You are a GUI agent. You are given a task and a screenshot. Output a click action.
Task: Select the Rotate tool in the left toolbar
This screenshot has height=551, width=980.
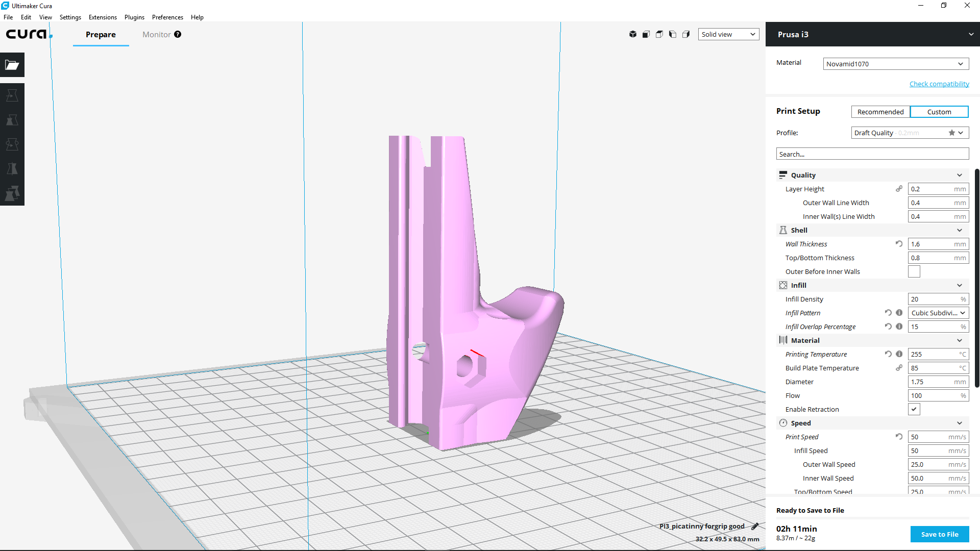(12, 144)
